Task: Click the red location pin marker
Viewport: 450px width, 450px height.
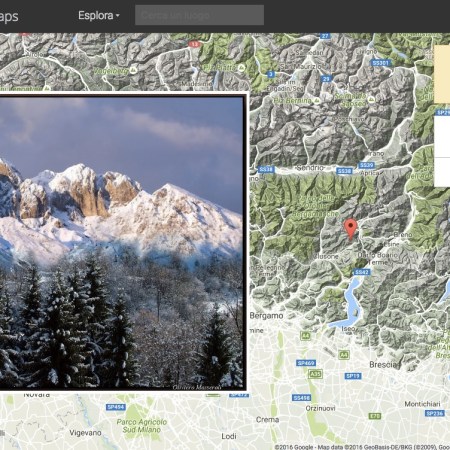Action: click(350, 229)
